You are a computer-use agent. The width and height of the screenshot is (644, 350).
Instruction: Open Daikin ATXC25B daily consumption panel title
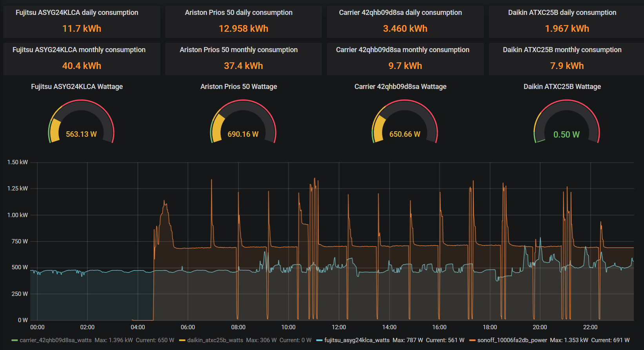point(562,13)
